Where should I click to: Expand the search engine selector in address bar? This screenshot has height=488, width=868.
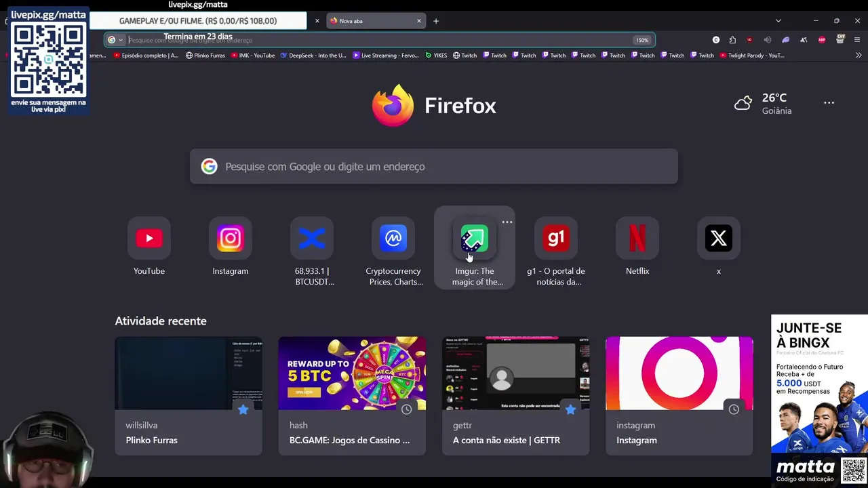click(115, 40)
